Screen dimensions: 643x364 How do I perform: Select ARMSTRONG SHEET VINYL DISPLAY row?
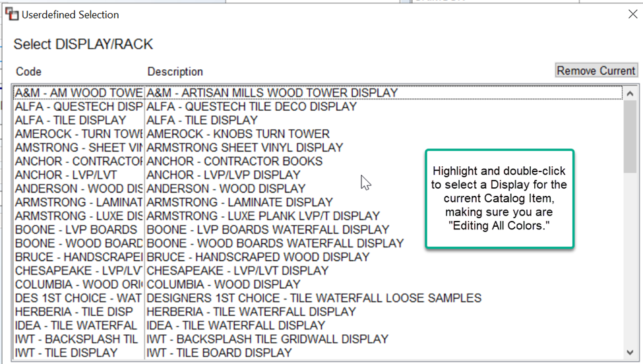click(318, 148)
